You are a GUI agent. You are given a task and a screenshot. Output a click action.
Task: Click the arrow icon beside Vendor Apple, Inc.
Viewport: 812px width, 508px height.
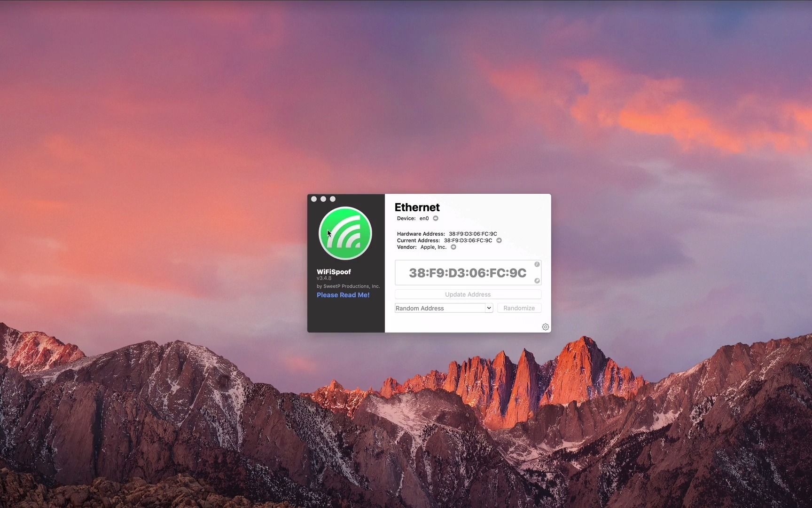coord(453,247)
